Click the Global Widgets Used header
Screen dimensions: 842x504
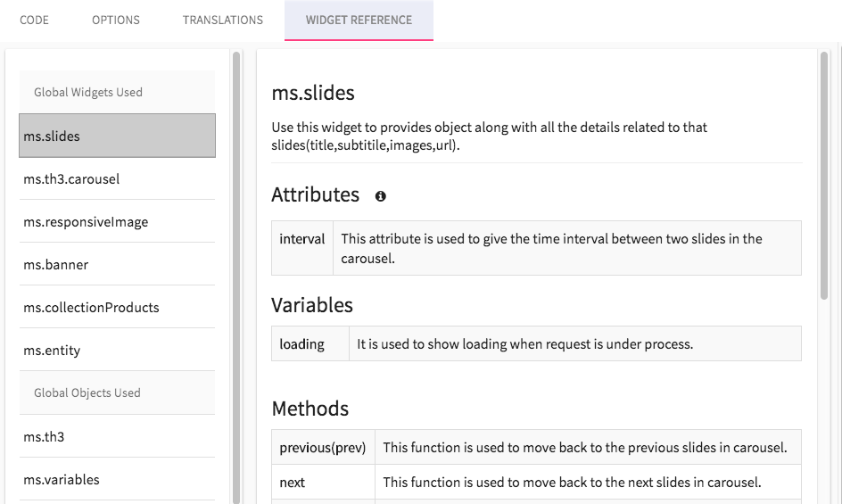pyautogui.click(x=117, y=92)
